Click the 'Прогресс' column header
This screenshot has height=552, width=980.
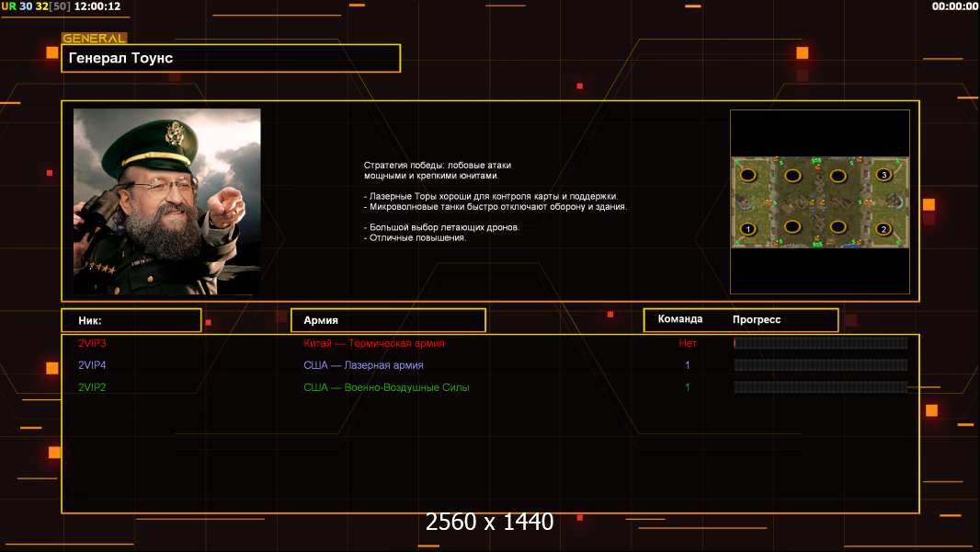pos(757,319)
